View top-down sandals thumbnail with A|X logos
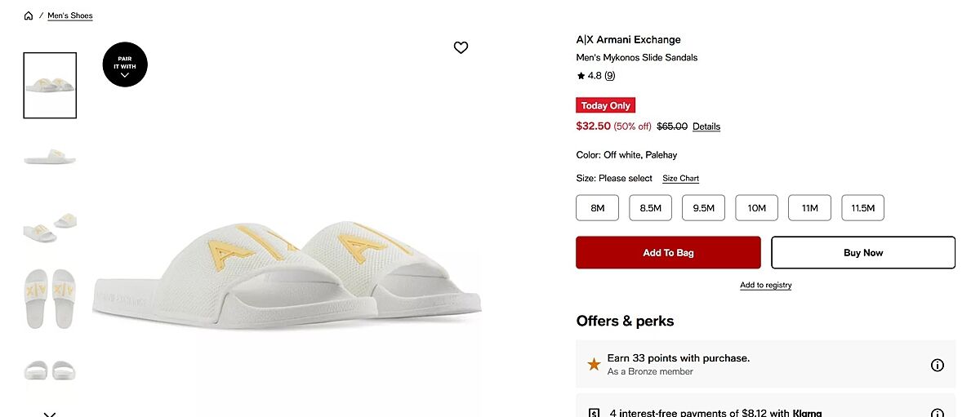The image size is (980, 417). [x=50, y=298]
